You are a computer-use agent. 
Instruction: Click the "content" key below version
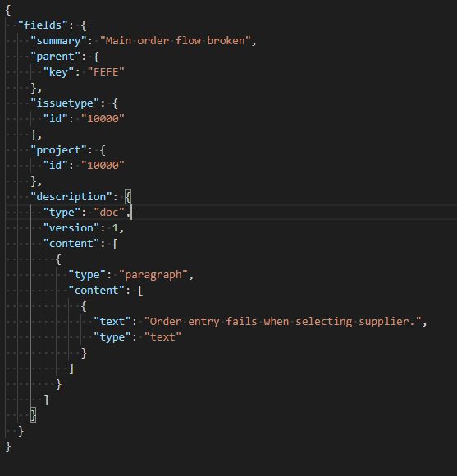coord(71,244)
